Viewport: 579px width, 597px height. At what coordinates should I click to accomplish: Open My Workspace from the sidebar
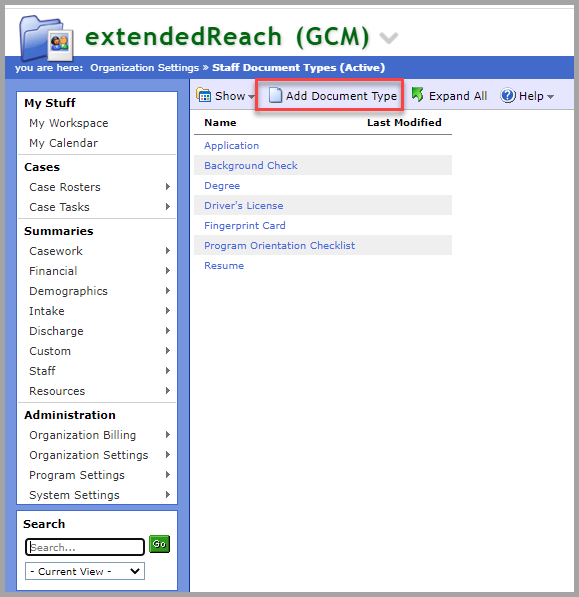69,123
